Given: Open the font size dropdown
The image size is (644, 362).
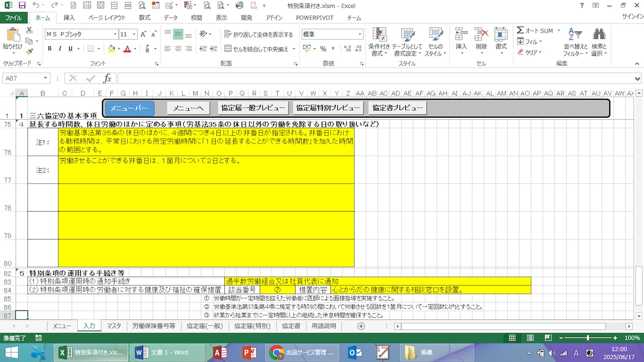Looking at the screenshot, I should click(x=134, y=34).
